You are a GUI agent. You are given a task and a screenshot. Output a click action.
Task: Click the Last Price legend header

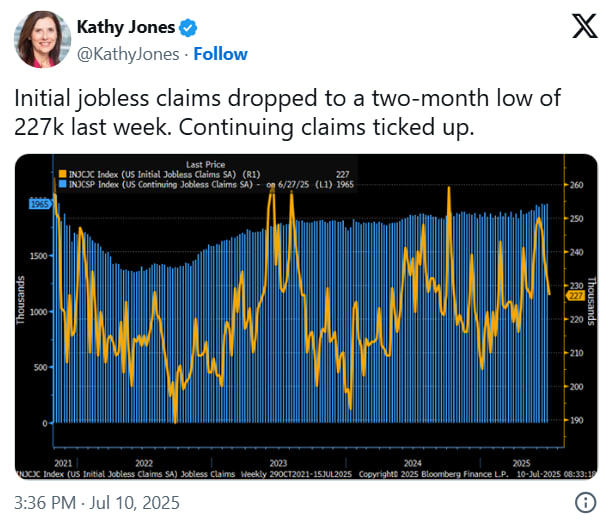[x=204, y=162]
